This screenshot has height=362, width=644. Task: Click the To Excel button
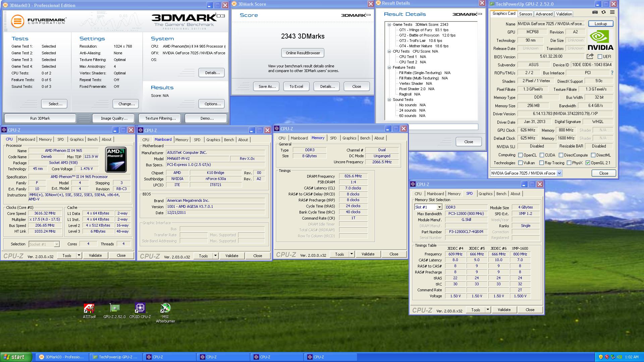[x=296, y=86]
